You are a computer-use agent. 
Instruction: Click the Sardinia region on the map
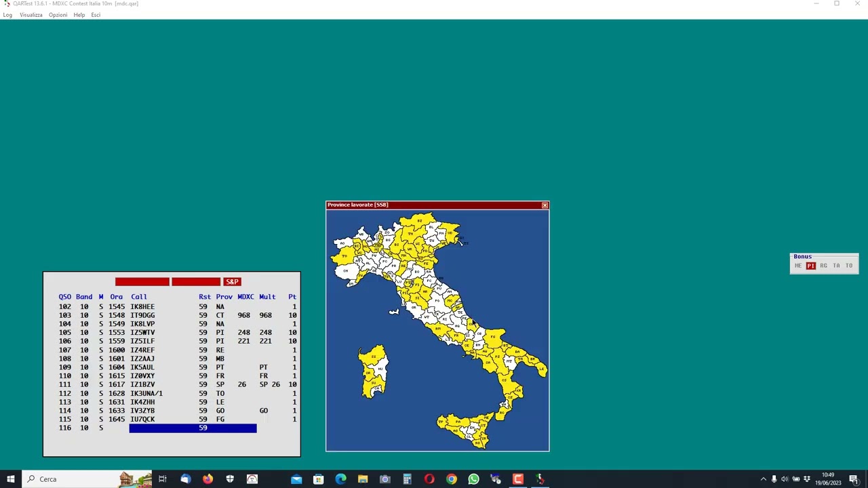pyautogui.click(x=372, y=372)
